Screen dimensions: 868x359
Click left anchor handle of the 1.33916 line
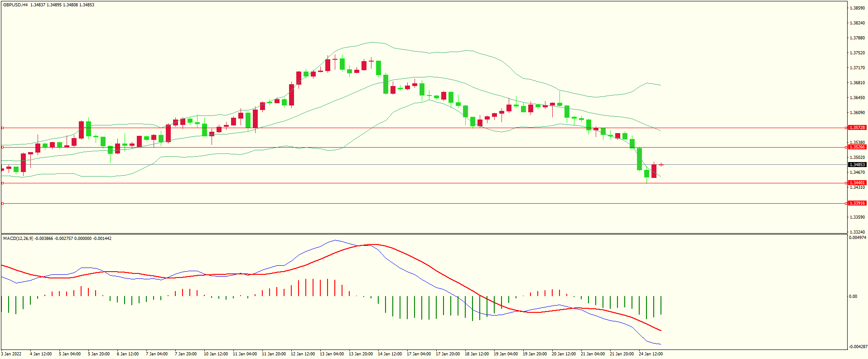2,204
